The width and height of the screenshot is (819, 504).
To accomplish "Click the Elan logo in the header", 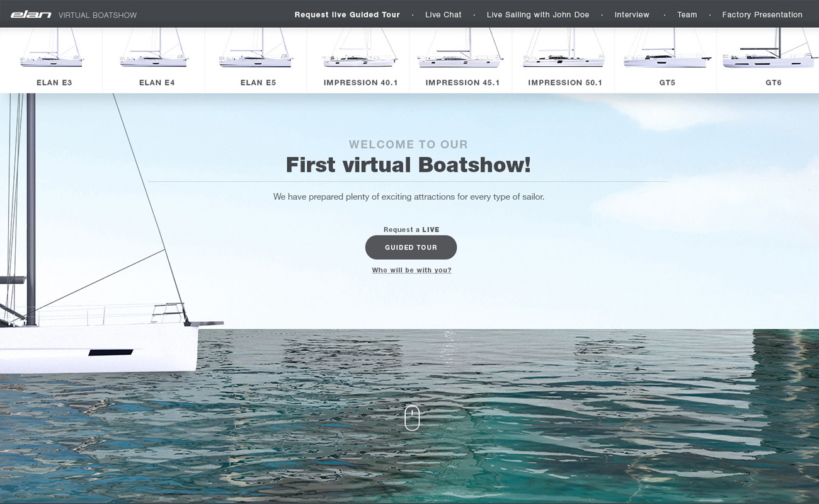I will [31, 14].
